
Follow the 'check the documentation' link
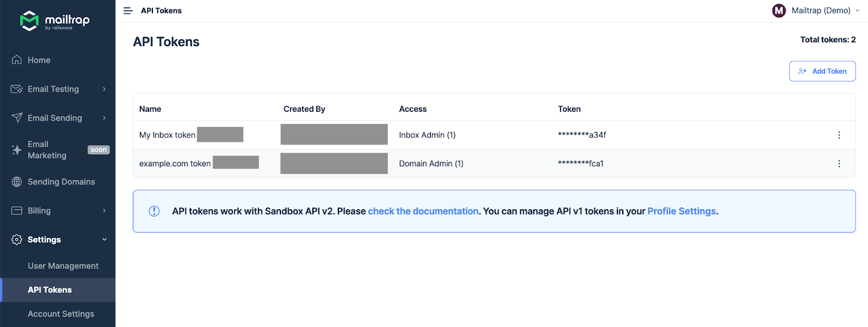coord(423,211)
